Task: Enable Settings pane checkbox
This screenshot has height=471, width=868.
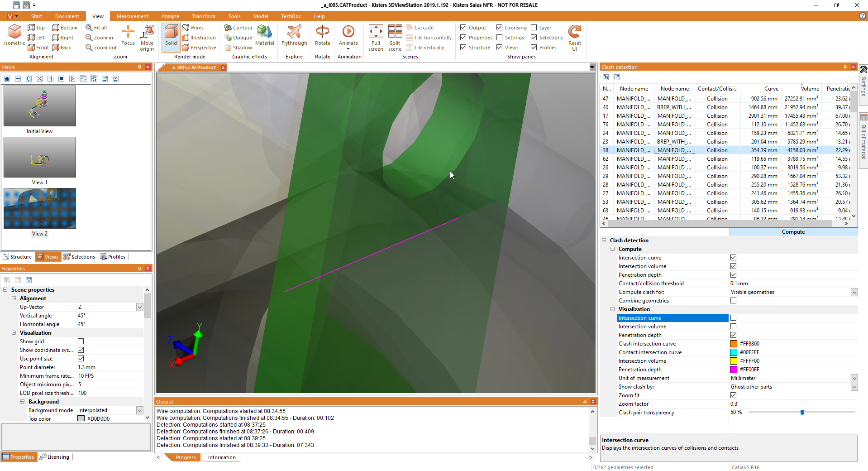Action: point(499,38)
